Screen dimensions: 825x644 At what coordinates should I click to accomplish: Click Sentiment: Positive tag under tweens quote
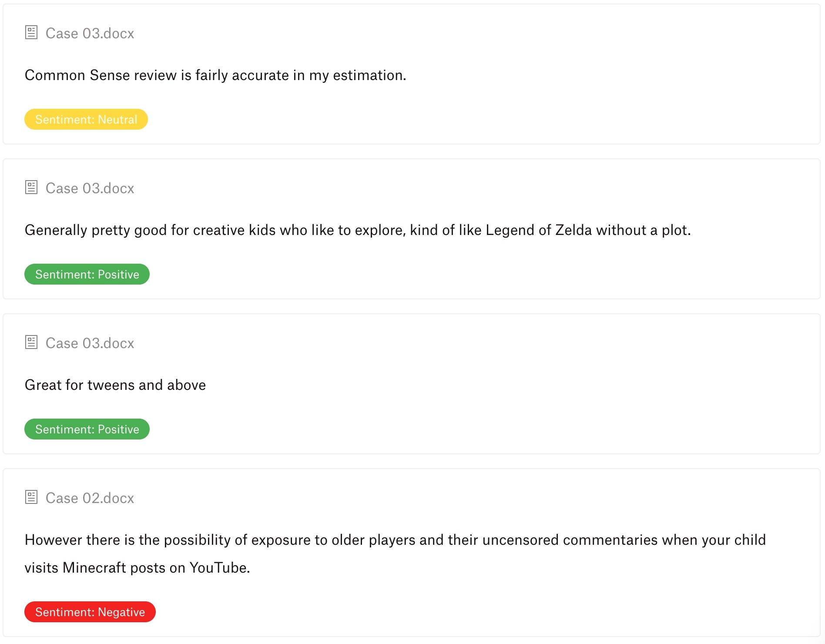pos(87,429)
